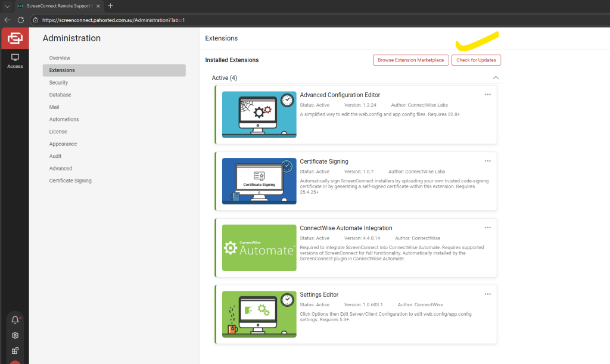610x364 pixels.
Task: Go back with browser back arrow
Action: [7, 20]
